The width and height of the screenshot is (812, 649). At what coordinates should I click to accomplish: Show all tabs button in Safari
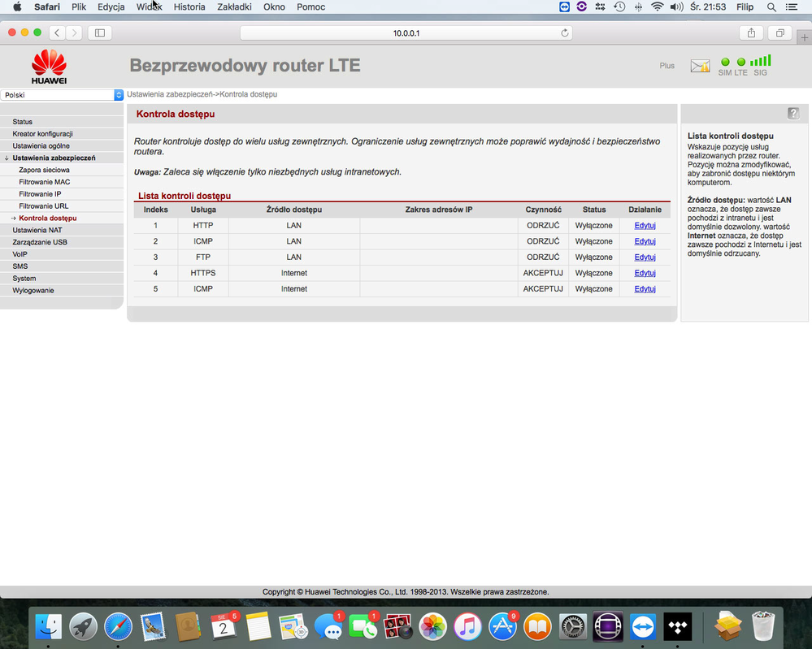[x=779, y=32]
